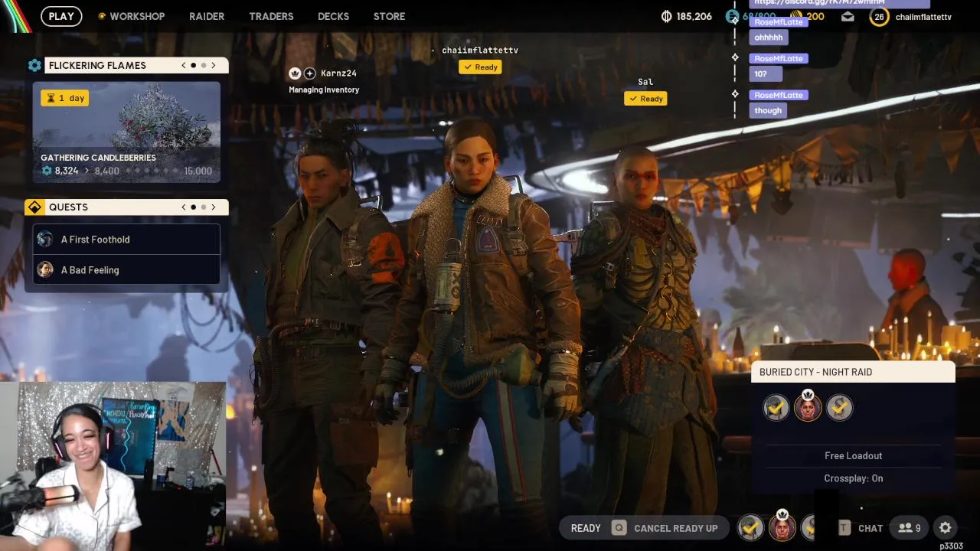Click the "ohhhhh" chat message
980x551 pixels.
click(x=768, y=37)
